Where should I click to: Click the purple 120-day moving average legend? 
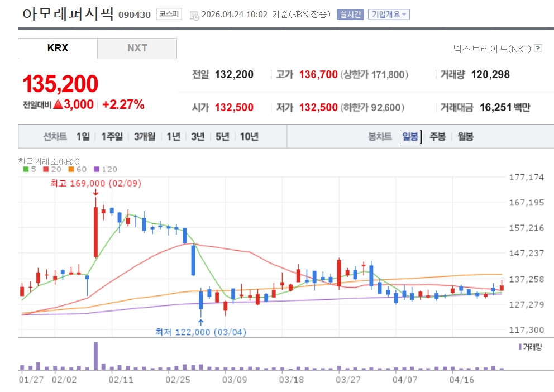pyautogui.click(x=106, y=169)
